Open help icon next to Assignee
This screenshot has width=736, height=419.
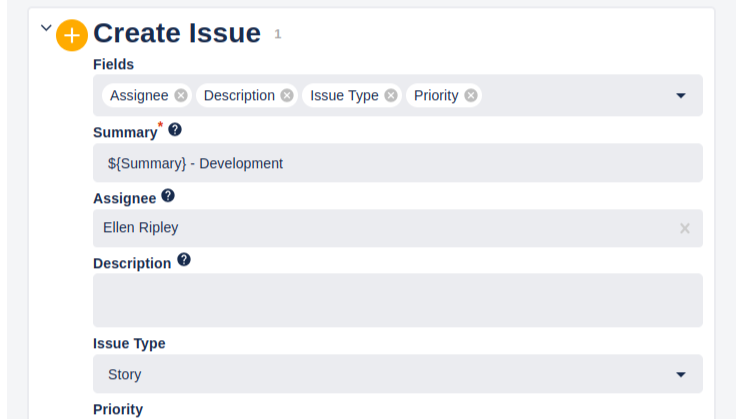pyautogui.click(x=168, y=196)
